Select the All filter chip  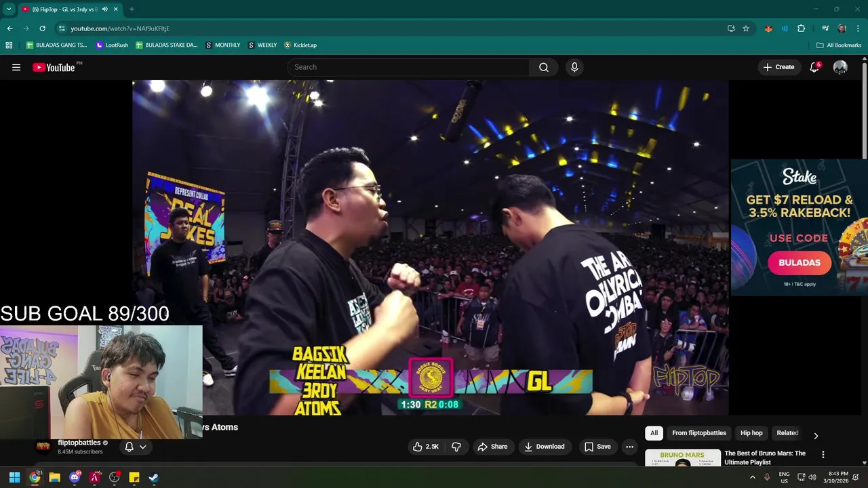pyautogui.click(x=654, y=433)
